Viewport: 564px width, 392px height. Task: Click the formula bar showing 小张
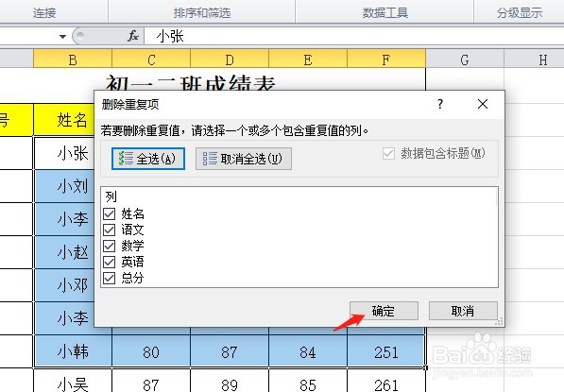click(x=354, y=36)
